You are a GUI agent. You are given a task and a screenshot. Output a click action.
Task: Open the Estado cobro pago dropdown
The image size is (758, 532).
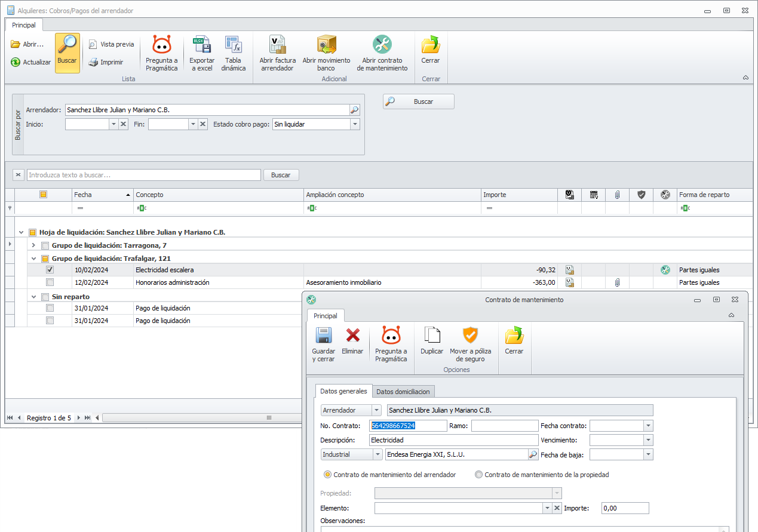[355, 124]
